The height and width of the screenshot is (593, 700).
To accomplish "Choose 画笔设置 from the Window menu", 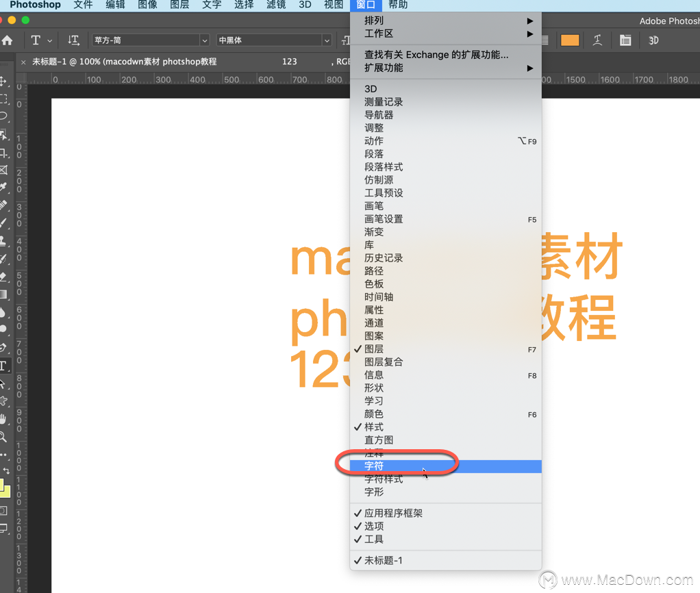I will click(x=445, y=219).
